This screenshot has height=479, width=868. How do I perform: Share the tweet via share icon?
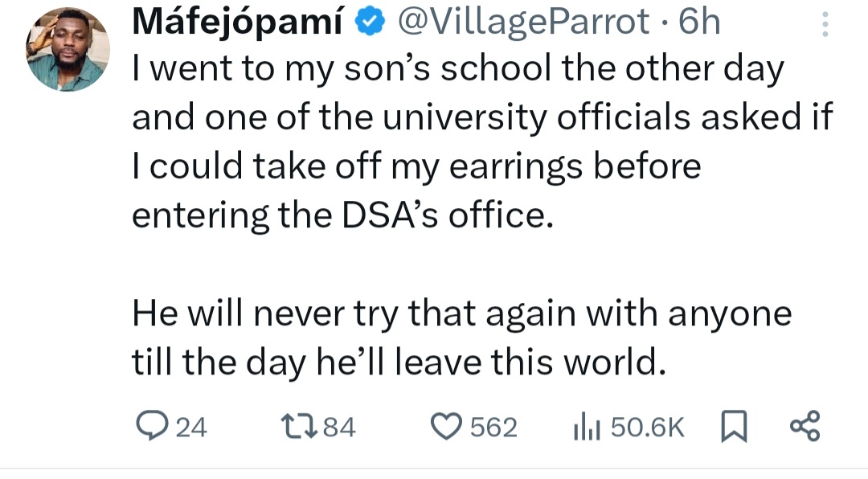(805, 426)
